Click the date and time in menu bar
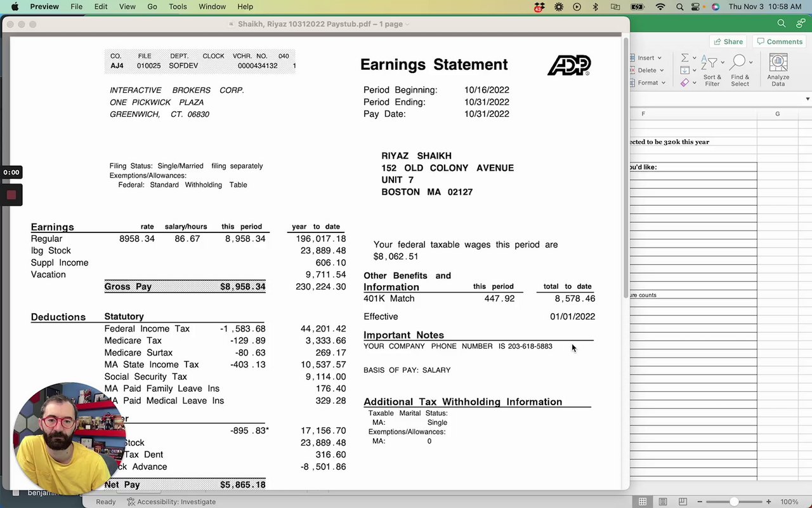 pyautogui.click(x=765, y=6)
